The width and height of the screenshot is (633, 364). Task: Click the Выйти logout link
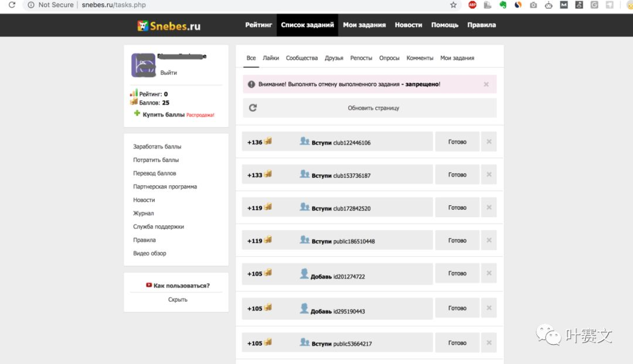pyautogui.click(x=168, y=73)
